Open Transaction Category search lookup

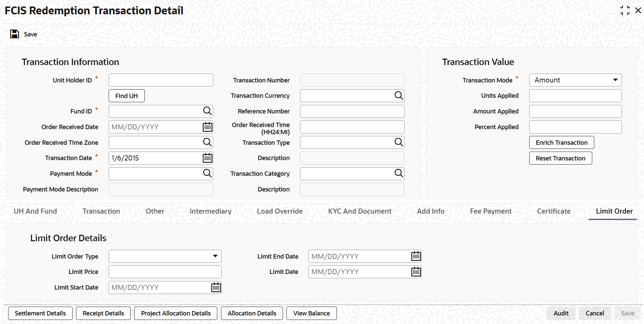pos(398,173)
